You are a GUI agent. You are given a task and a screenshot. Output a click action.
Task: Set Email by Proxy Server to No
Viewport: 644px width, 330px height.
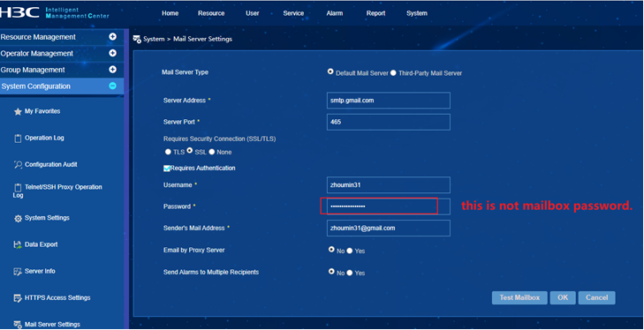coord(331,249)
